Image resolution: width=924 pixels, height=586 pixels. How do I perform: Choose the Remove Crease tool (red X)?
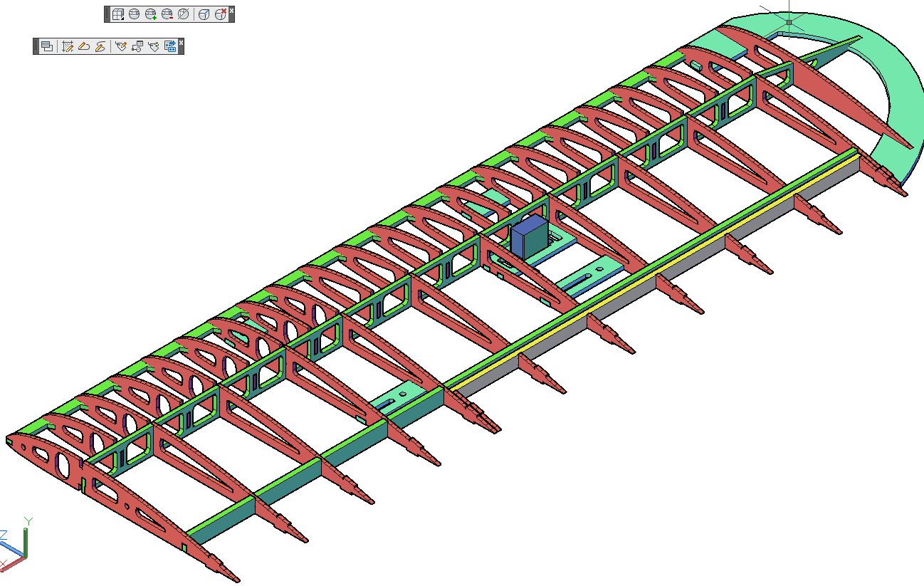coord(221,14)
